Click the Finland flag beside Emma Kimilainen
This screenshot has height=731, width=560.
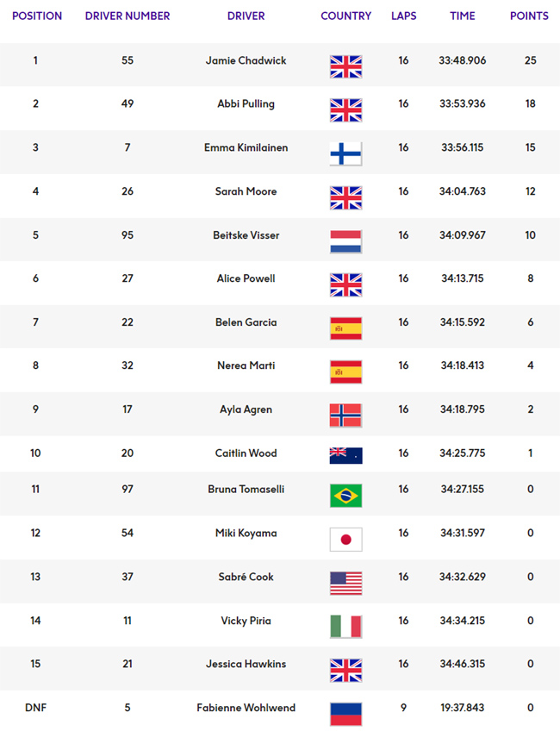(x=345, y=153)
